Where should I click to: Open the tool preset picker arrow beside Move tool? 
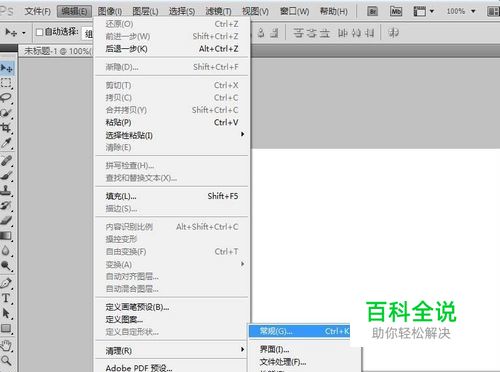click(24, 33)
